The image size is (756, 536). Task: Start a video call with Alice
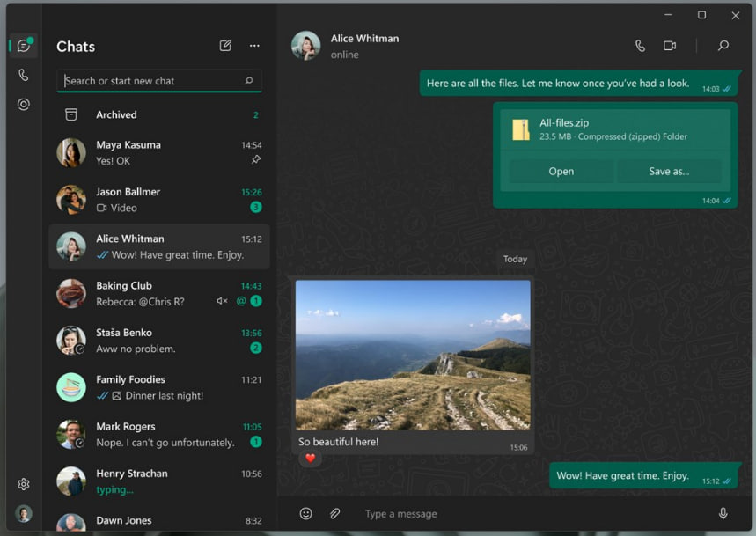coord(669,46)
